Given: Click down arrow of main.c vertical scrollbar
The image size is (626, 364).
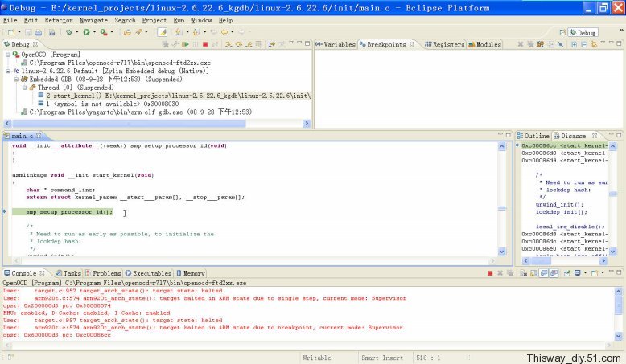Looking at the screenshot, I should click(502, 252).
